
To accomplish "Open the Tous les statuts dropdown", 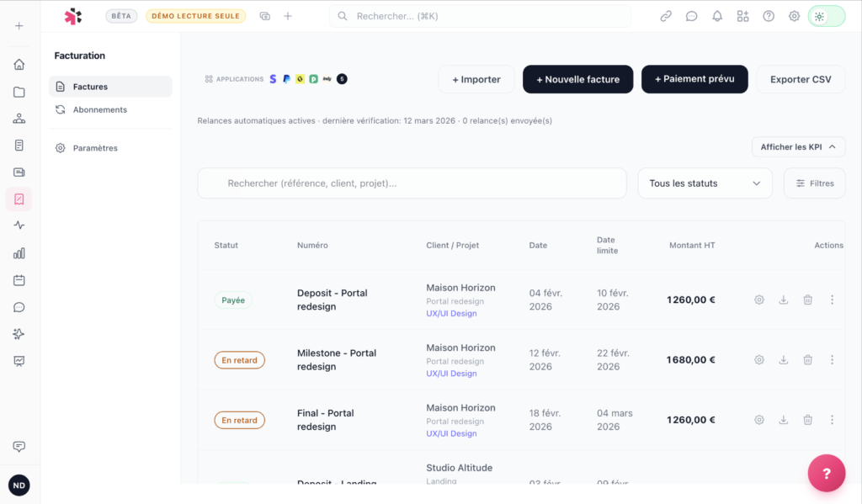I will click(x=705, y=183).
